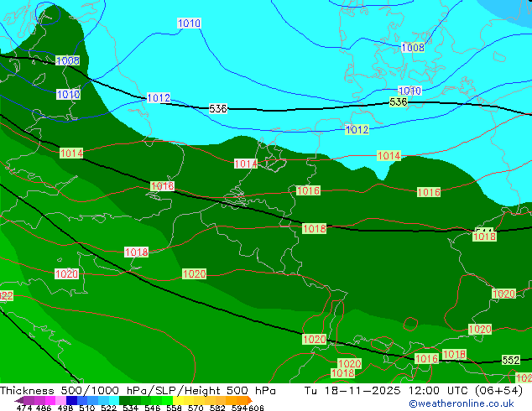
Task: Click the legend value 474
Action: (24, 408)
